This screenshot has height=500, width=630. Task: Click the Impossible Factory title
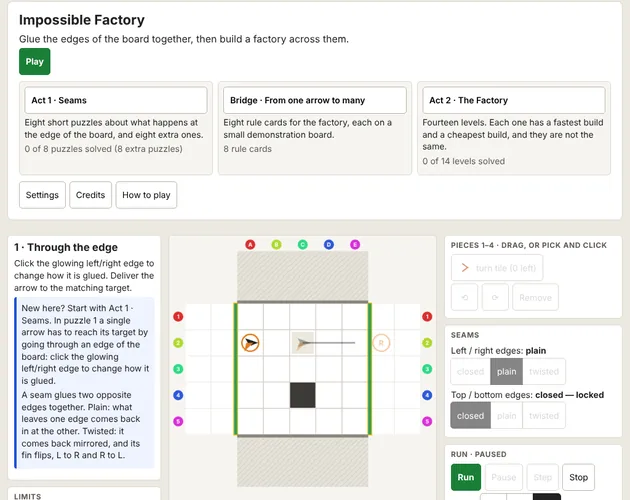pyautogui.click(x=82, y=20)
